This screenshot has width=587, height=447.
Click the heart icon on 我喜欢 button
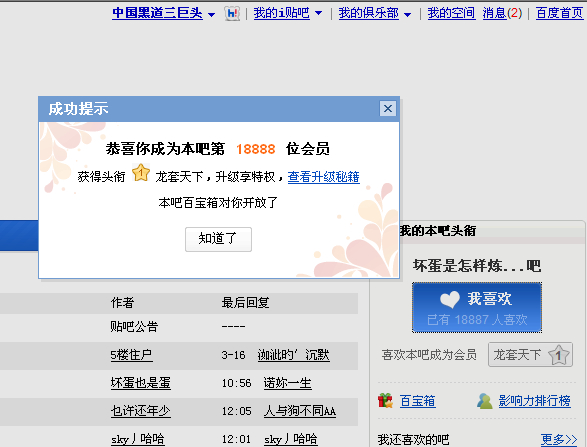click(x=450, y=299)
